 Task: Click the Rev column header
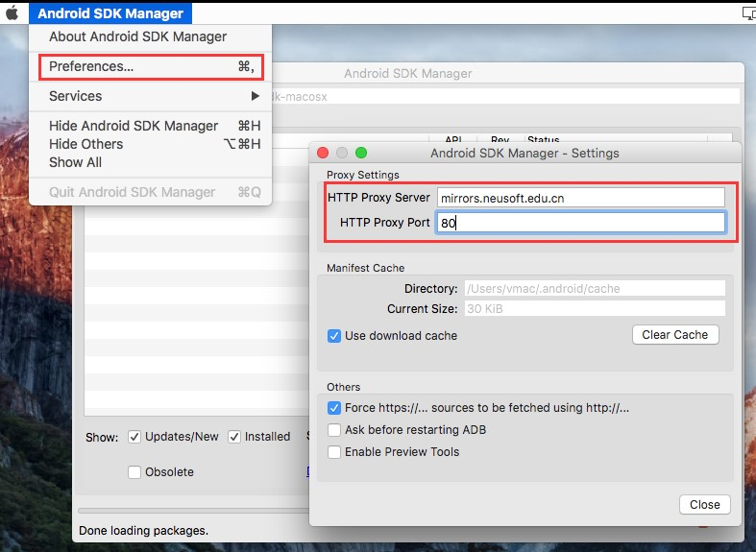pos(500,139)
